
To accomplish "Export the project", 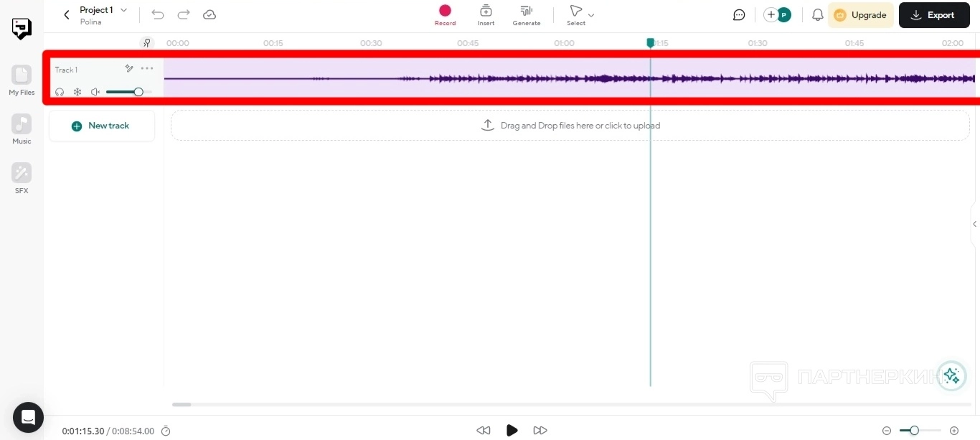I will (x=934, y=15).
